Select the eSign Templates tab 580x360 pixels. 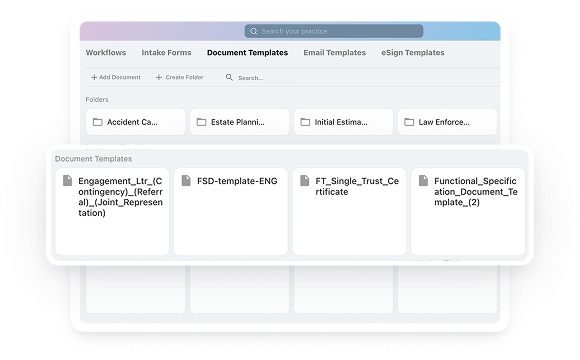(x=413, y=53)
